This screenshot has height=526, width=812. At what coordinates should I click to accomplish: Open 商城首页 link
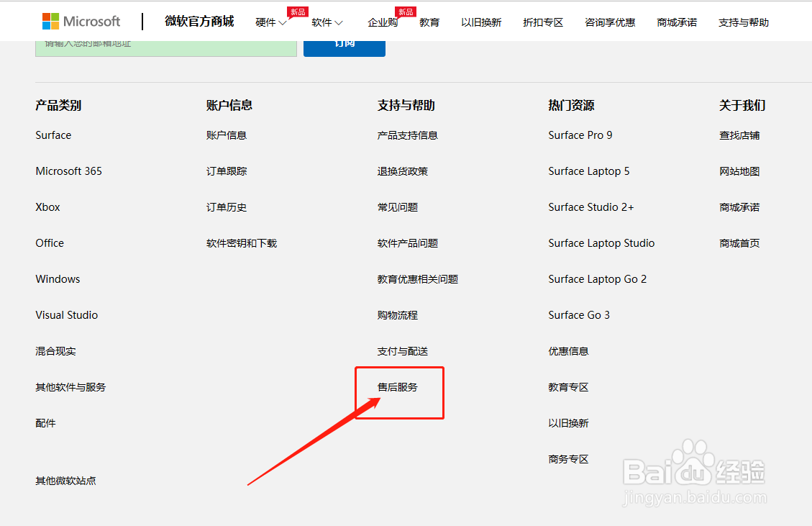[x=739, y=243]
